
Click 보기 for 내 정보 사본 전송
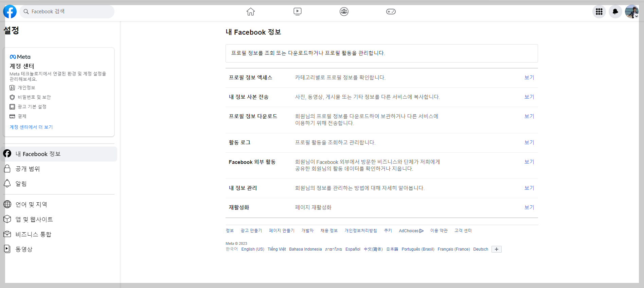click(x=529, y=97)
